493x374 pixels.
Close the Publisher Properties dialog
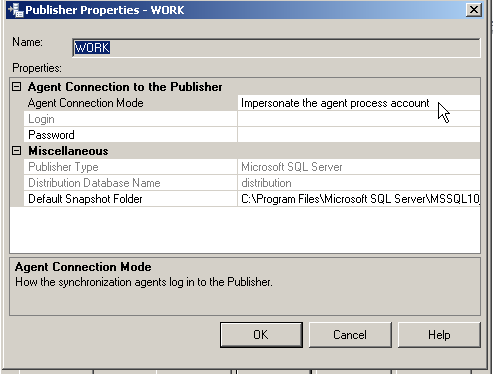coord(474,10)
